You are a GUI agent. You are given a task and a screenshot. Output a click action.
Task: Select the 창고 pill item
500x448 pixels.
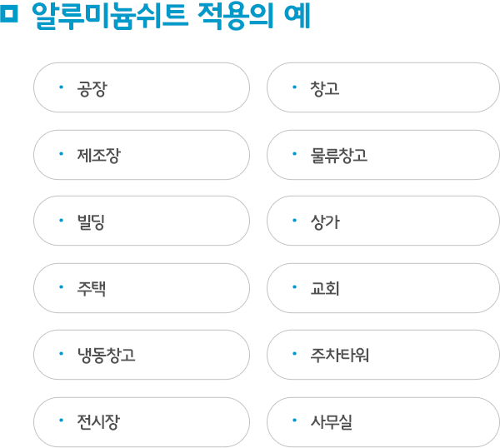click(383, 87)
